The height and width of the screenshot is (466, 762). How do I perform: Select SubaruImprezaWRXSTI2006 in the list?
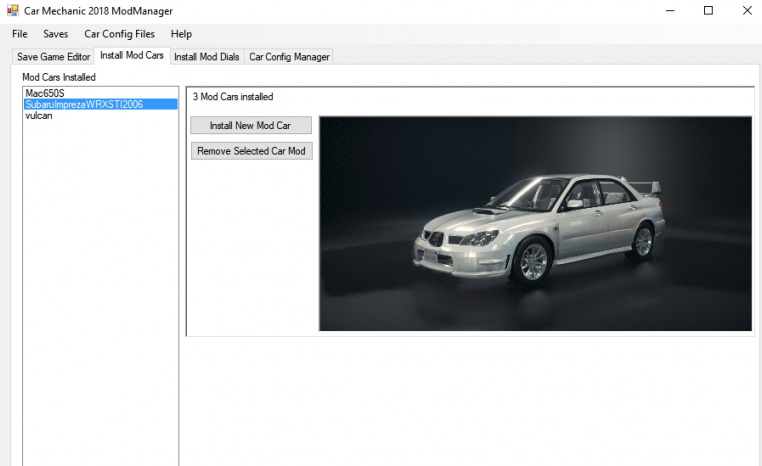pos(85,104)
